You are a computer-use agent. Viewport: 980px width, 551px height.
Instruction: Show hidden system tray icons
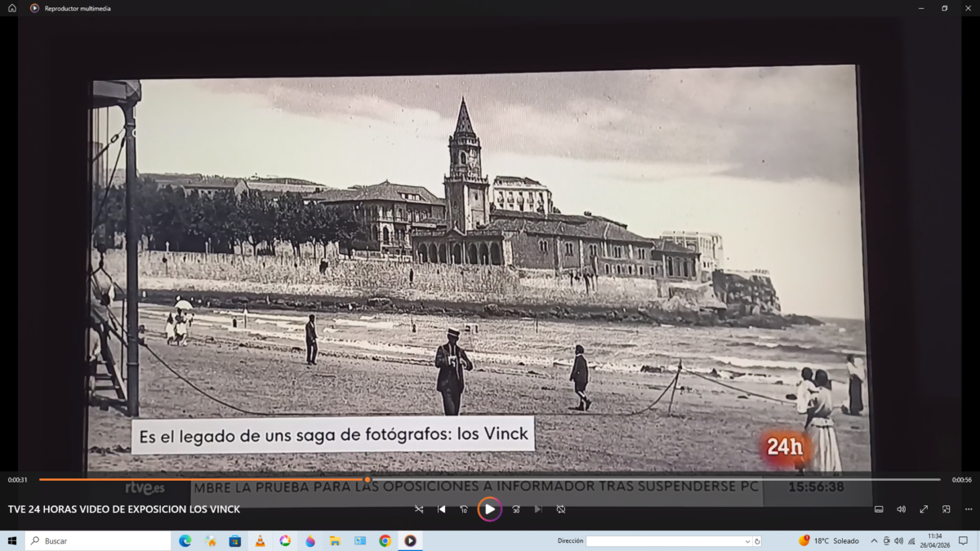[874, 541]
